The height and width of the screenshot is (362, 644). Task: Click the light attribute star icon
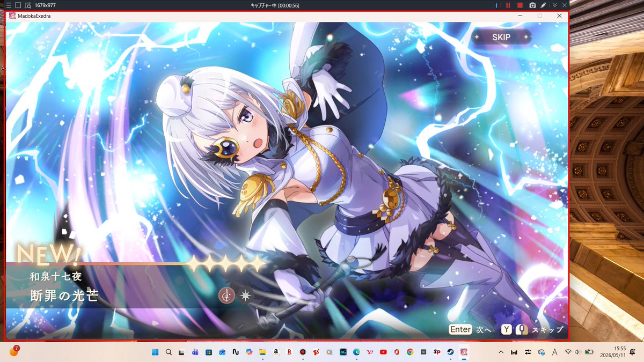245,295
